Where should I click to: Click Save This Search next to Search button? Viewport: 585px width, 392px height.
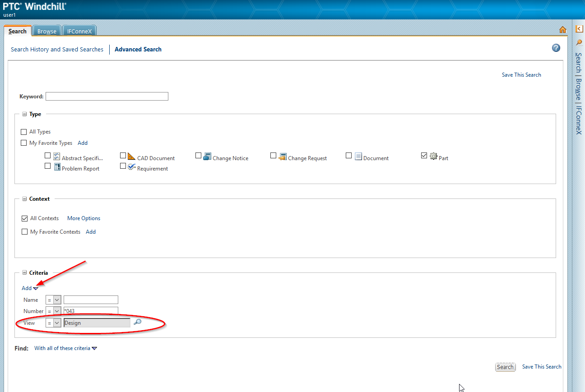(x=542, y=367)
